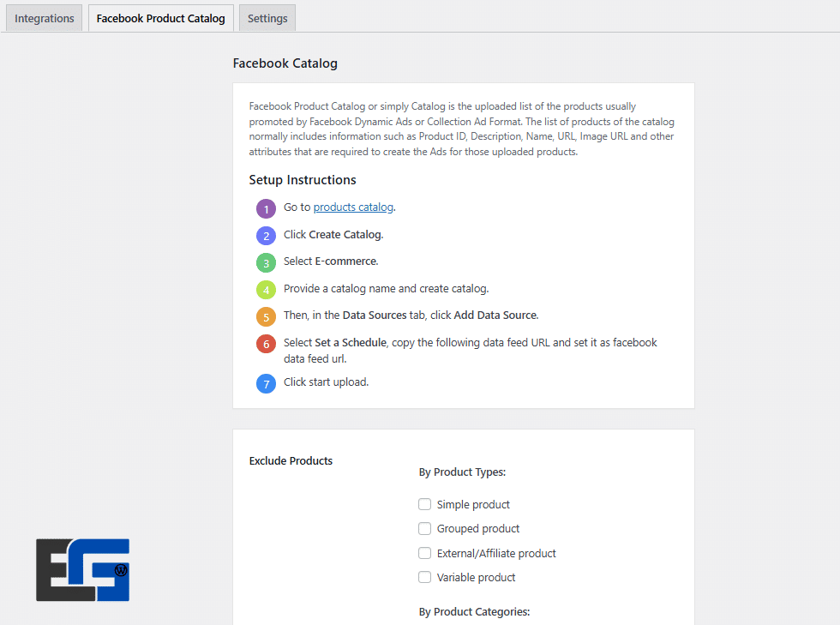Toggle the Variable product checkbox
The width and height of the screenshot is (840, 625).
(x=424, y=577)
